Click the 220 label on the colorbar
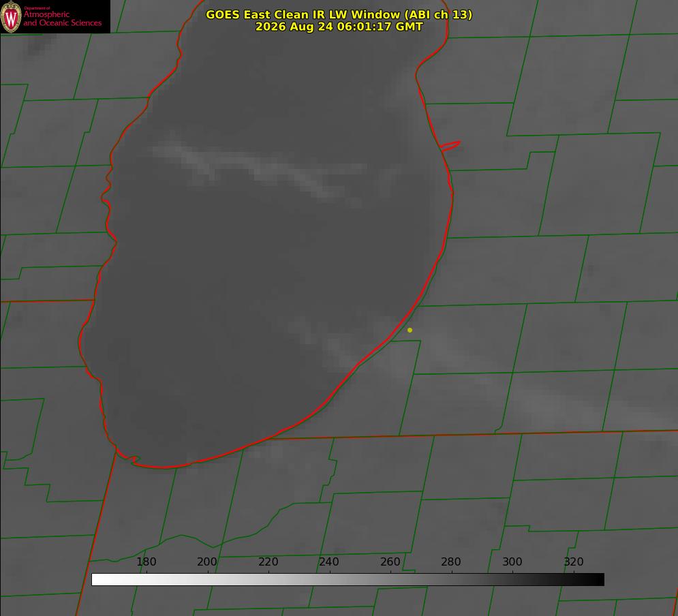This screenshot has height=616, width=678. coord(268,561)
